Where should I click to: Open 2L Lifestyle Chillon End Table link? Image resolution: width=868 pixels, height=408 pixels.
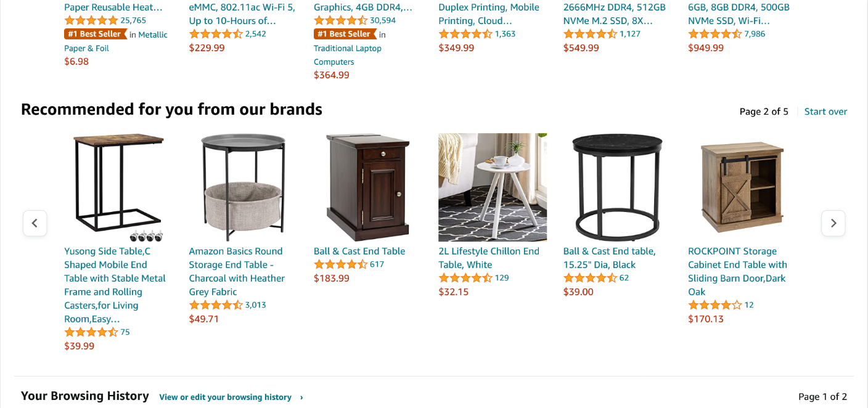(x=489, y=258)
